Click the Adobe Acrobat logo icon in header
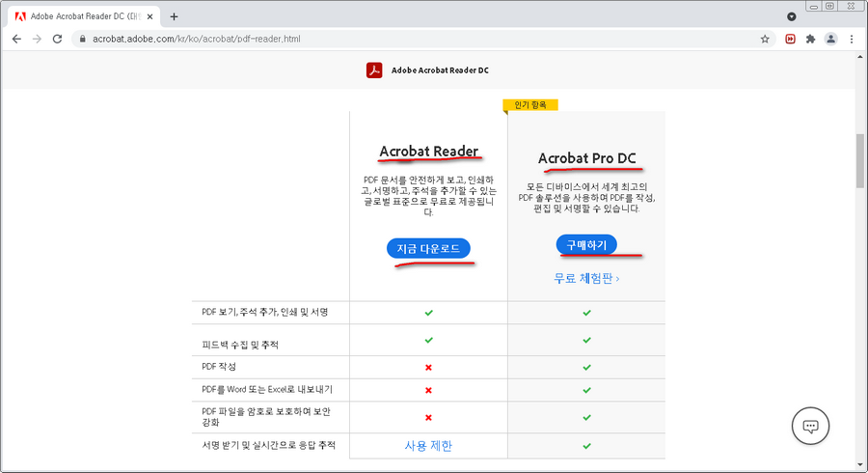Viewport: 868px width, 473px height. pos(374,70)
